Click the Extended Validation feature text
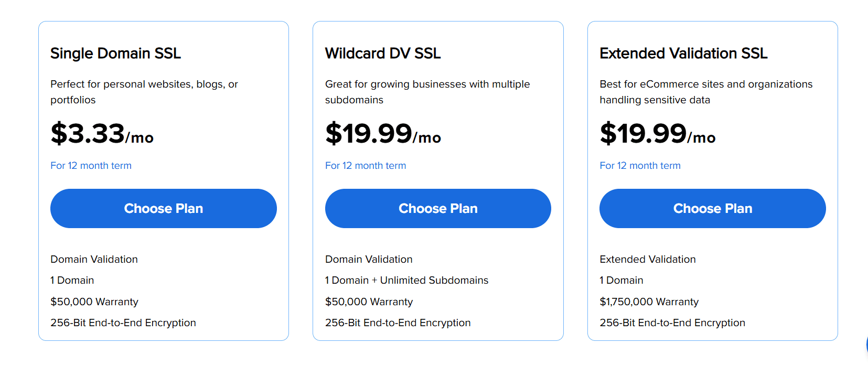 coord(647,259)
